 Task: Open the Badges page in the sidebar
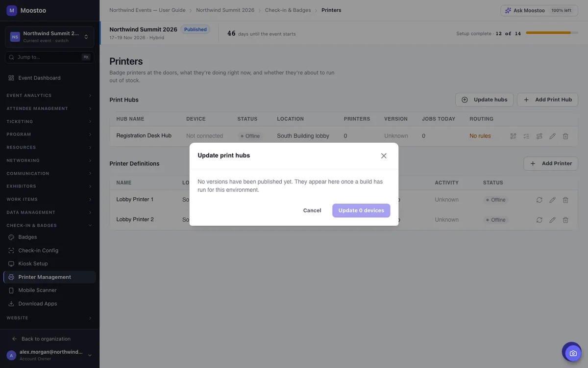(x=49, y=237)
